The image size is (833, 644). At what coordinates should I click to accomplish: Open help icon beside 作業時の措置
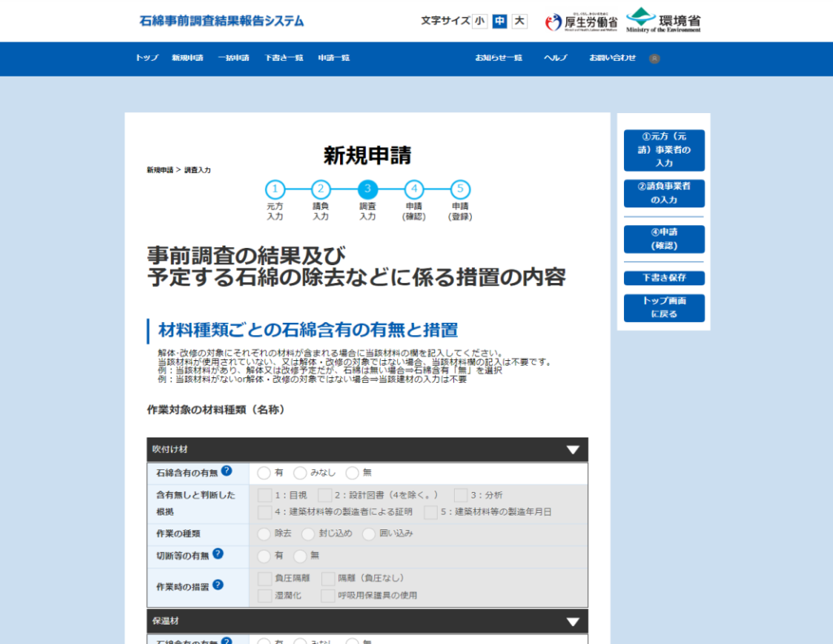pos(218,585)
